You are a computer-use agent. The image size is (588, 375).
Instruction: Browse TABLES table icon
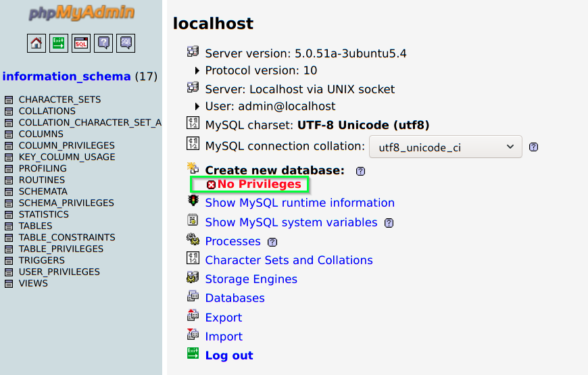9,226
